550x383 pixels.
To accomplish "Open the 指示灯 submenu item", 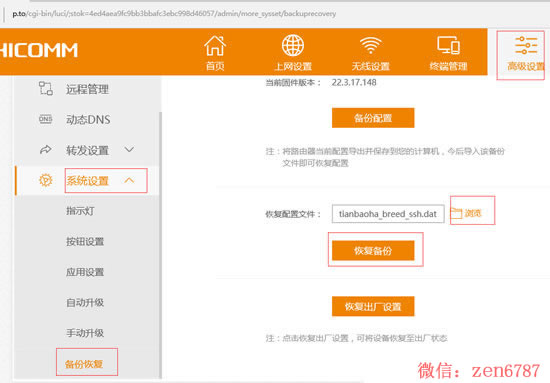I will pyautogui.click(x=80, y=211).
